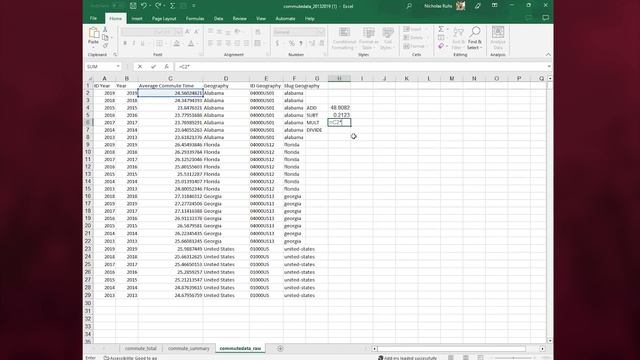Viewport: 640px width, 360px height.
Task: Switch to the Review tab
Action: (x=240, y=19)
